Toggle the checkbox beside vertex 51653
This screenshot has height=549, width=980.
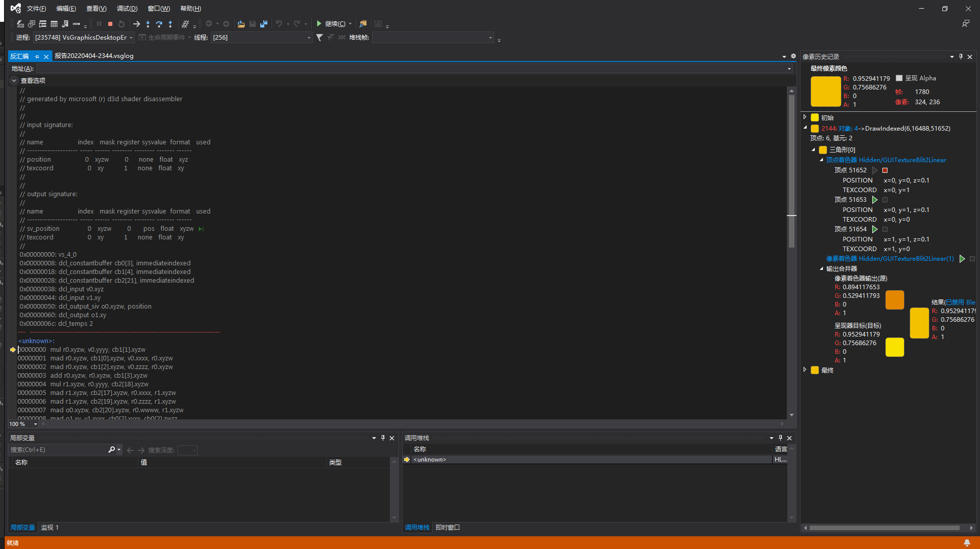[x=885, y=200]
